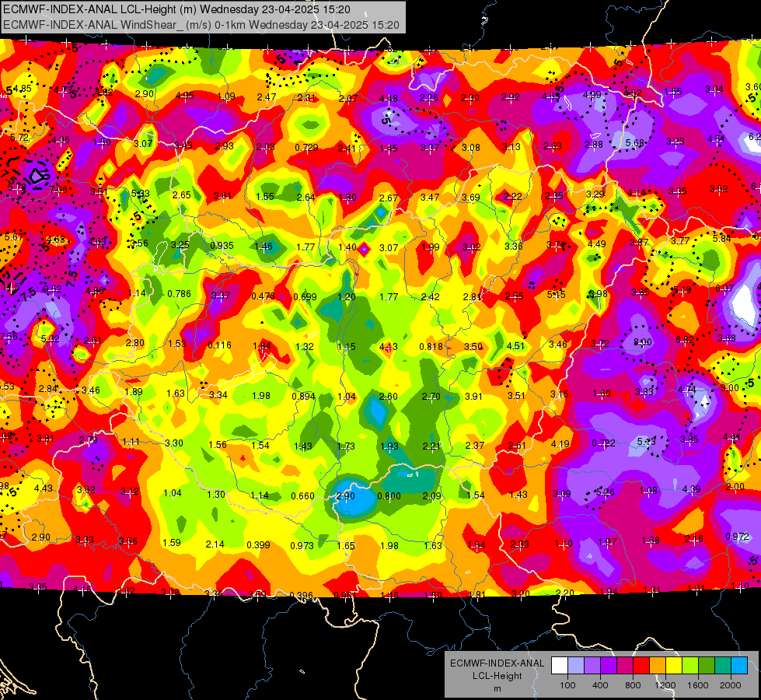Pick the grid value 0.894
761x700 pixels.
coord(303,396)
